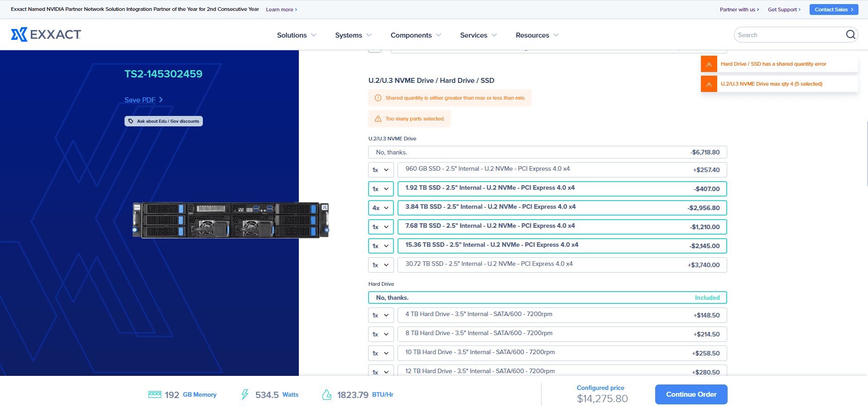The width and height of the screenshot is (868, 413).
Task: Click the lightning bolt Watts icon
Action: point(245,394)
